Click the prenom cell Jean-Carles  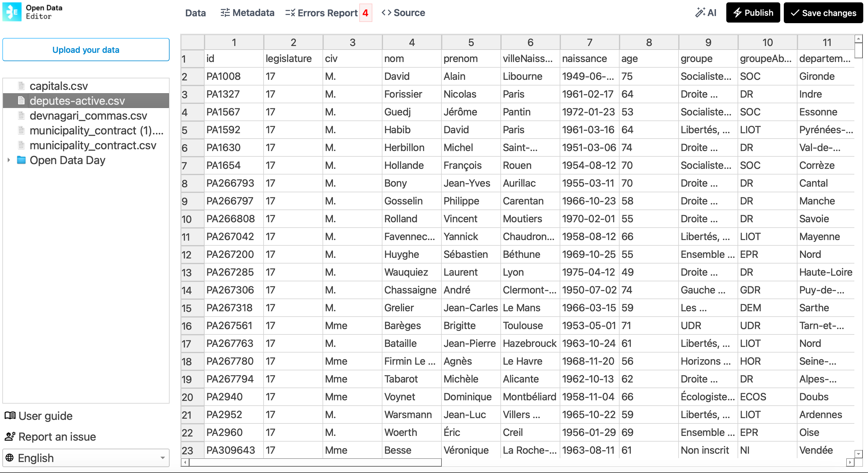coord(471,308)
